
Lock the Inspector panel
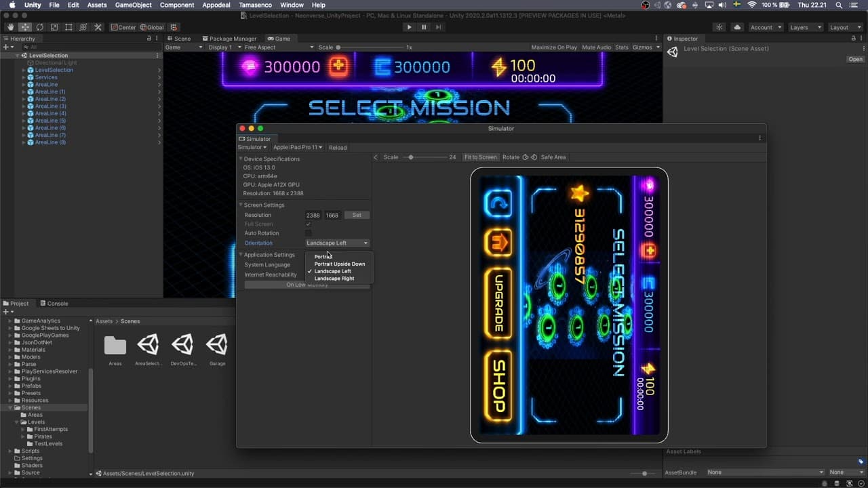(853, 39)
